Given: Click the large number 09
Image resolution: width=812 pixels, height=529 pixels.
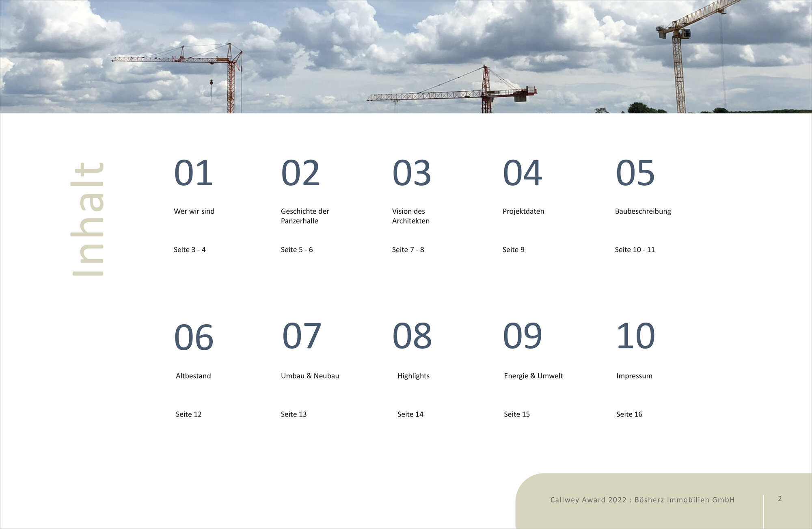Looking at the screenshot, I should (x=523, y=336).
